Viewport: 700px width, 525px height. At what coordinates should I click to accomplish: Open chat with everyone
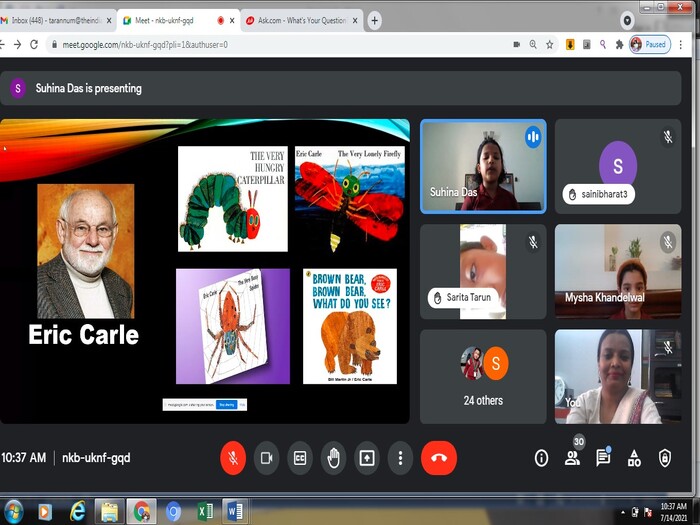[603, 457]
